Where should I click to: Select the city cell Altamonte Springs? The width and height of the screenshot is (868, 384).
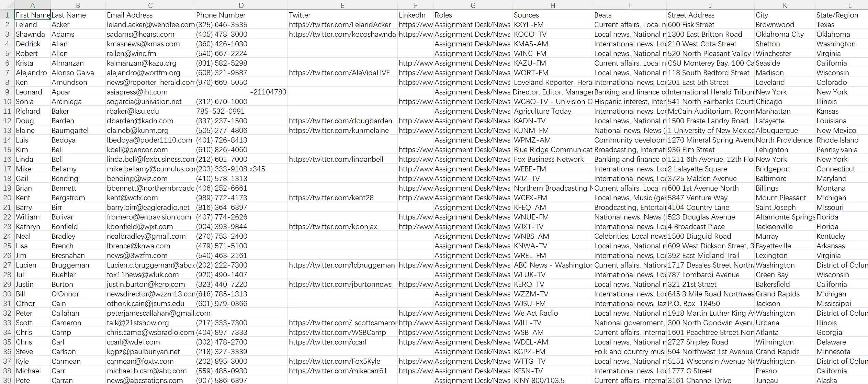coord(785,217)
